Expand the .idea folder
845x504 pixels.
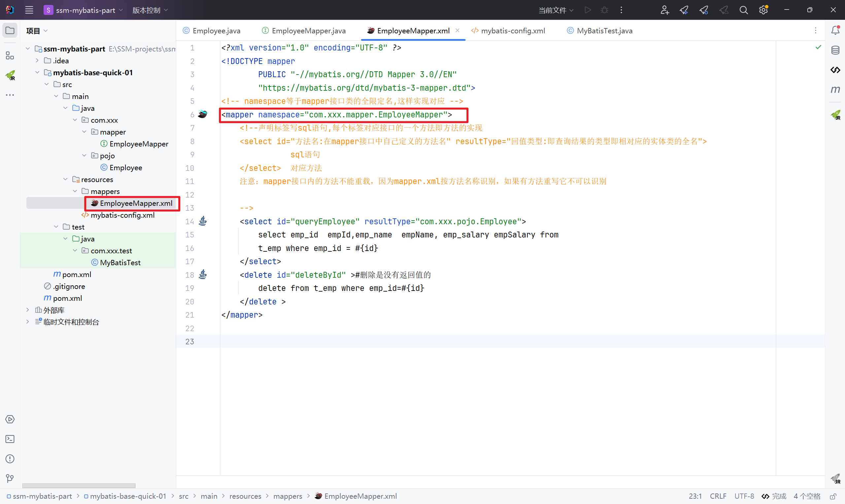coord(37,60)
